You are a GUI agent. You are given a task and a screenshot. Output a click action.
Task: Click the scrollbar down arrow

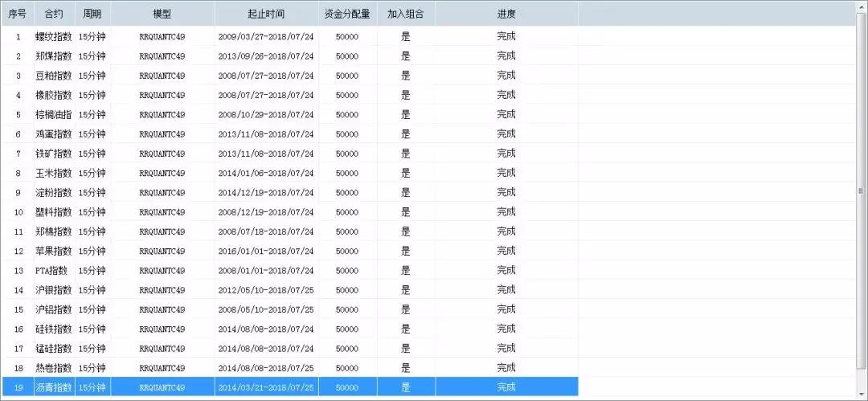point(861,395)
